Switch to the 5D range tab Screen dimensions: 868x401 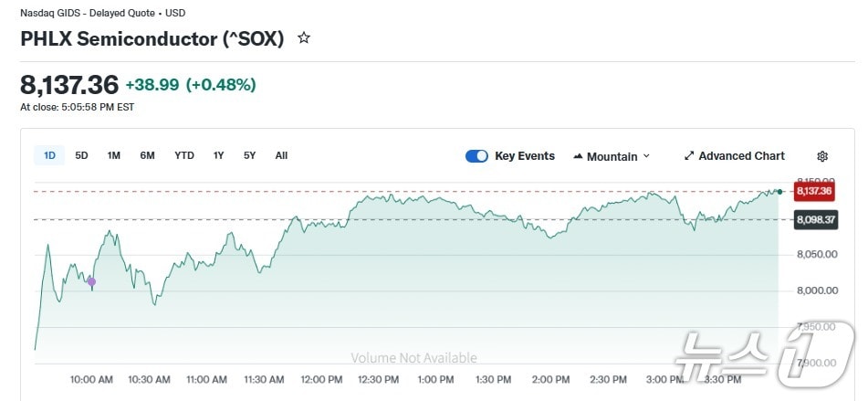[81, 155]
